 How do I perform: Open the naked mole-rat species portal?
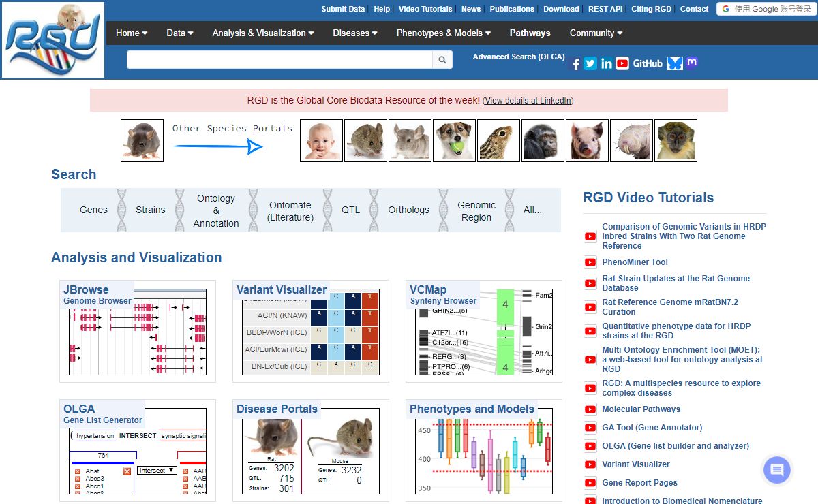pos(631,140)
